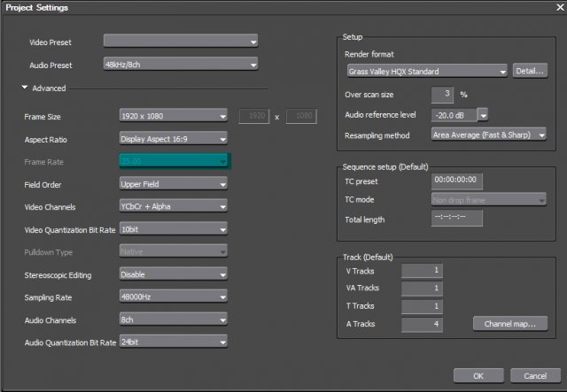Collapse the Advanced section triangle
This screenshot has height=392, width=567.
(x=26, y=88)
